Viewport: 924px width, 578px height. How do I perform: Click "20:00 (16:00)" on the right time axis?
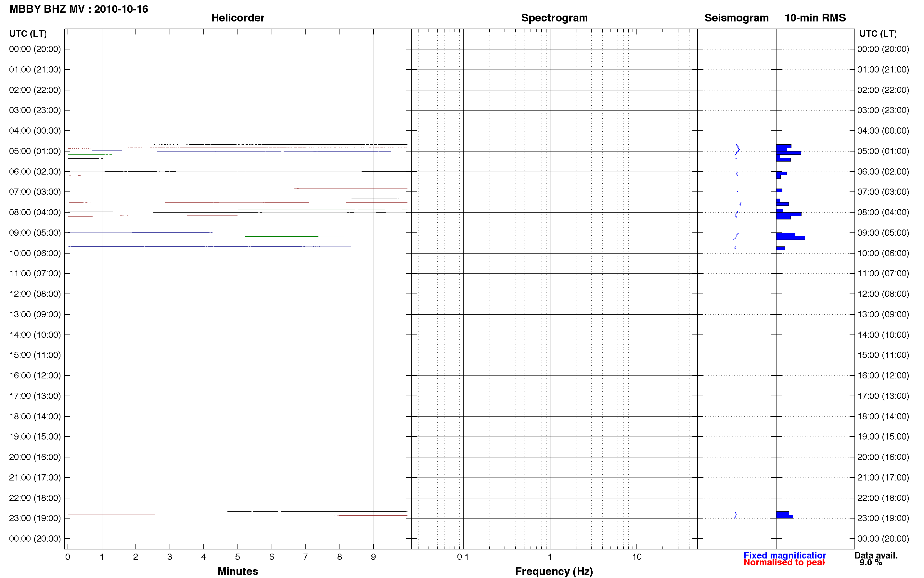click(x=883, y=457)
